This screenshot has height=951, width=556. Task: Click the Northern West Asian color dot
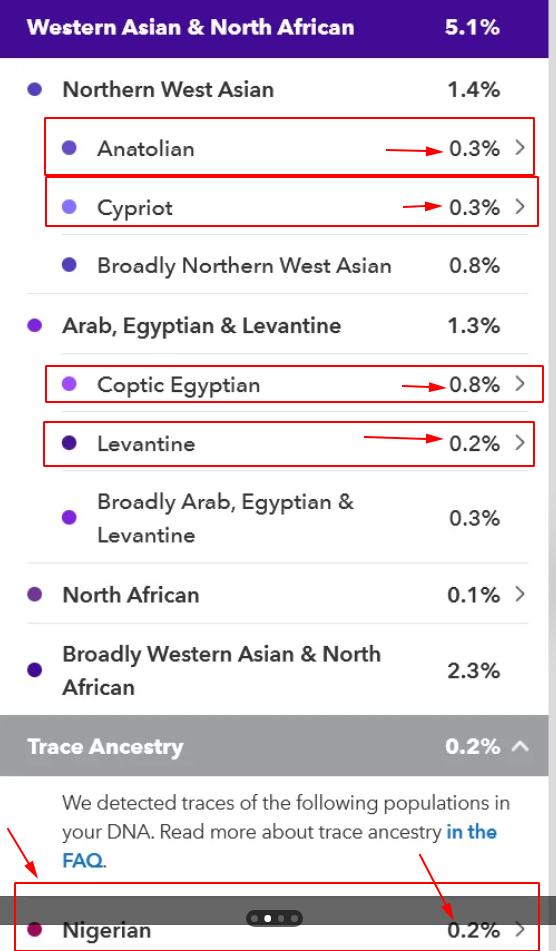35,89
